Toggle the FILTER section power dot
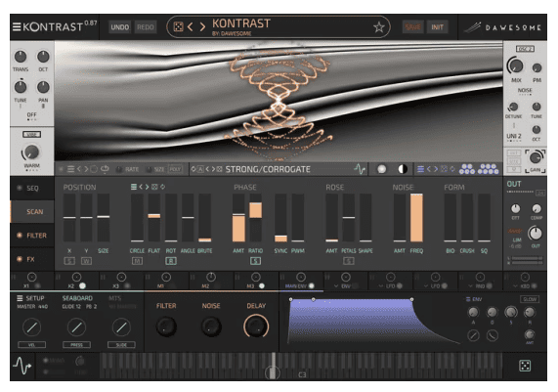Image resolution: width=558 pixels, height=392 pixels. click(20, 235)
